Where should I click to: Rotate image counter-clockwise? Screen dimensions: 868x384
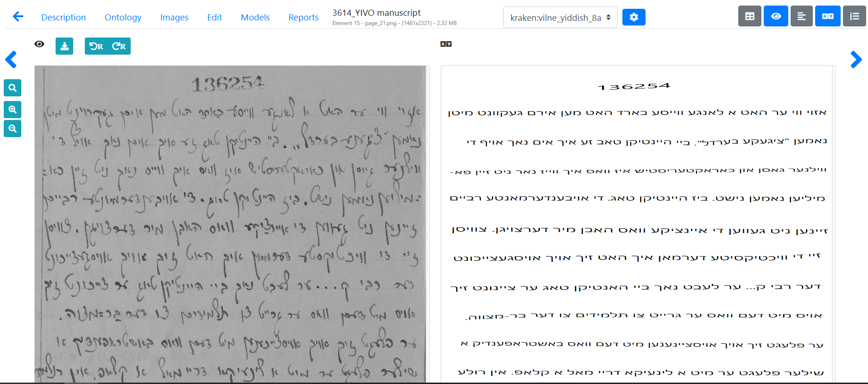pyautogui.click(x=96, y=46)
